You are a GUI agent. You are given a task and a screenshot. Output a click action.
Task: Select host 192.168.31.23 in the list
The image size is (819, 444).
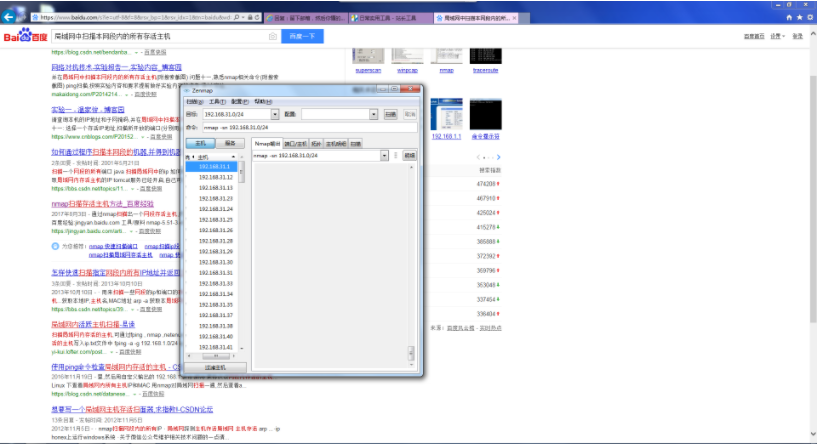point(212,198)
